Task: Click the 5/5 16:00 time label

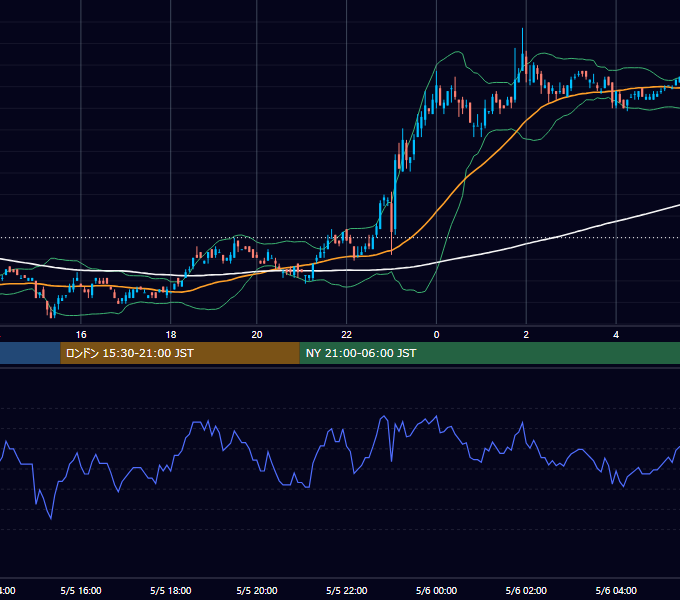Action: click(x=81, y=590)
